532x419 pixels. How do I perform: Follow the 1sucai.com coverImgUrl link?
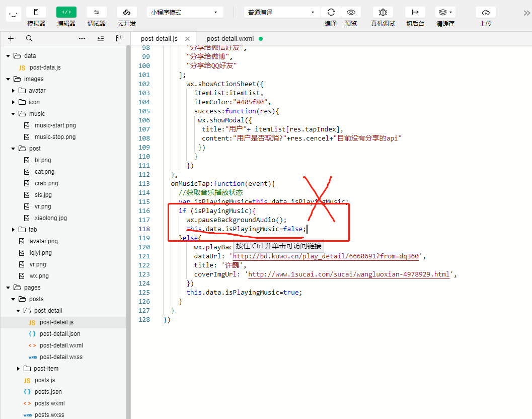(x=349, y=274)
